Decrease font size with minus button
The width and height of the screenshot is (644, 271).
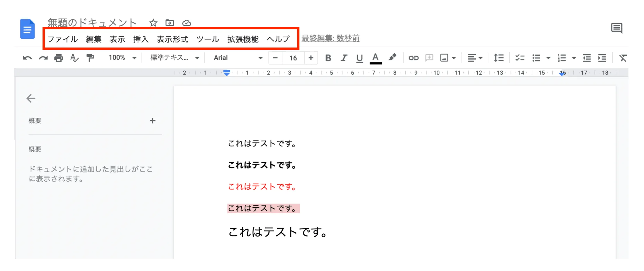[275, 58]
